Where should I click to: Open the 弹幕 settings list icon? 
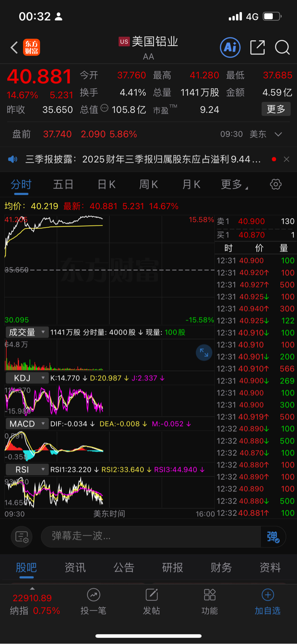[x=22, y=537]
